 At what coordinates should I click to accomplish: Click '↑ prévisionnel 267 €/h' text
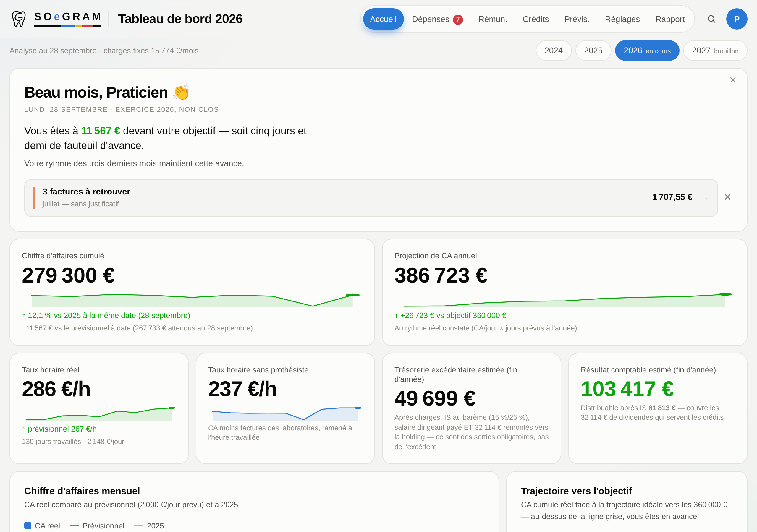coord(59,429)
